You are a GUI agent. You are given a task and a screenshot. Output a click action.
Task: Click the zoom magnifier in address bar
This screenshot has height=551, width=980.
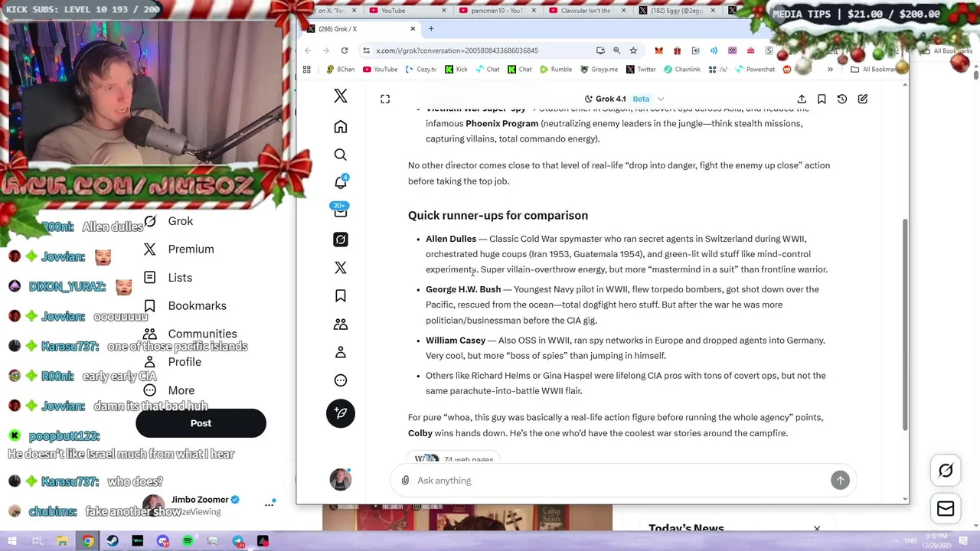(x=616, y=51)
